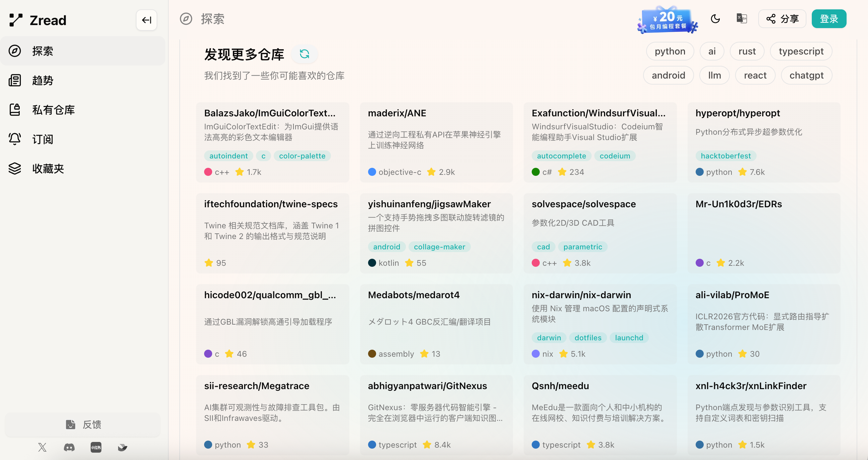Switch language with translate icon

(x=741, y=19)
